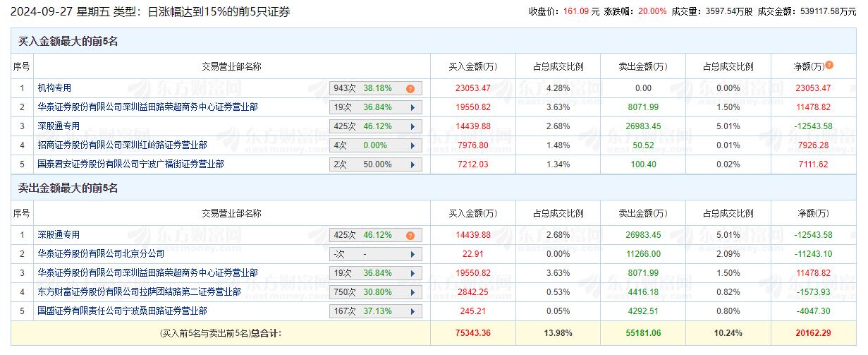Click the help icon beside 净额(万) header
The image size is (868, 355).
point(829,66)
